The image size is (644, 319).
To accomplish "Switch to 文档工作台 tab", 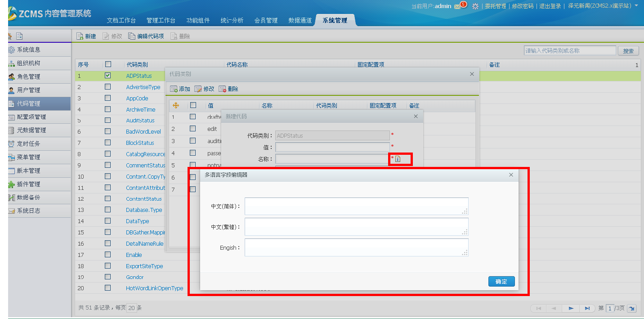I will (x=121, y=21).
